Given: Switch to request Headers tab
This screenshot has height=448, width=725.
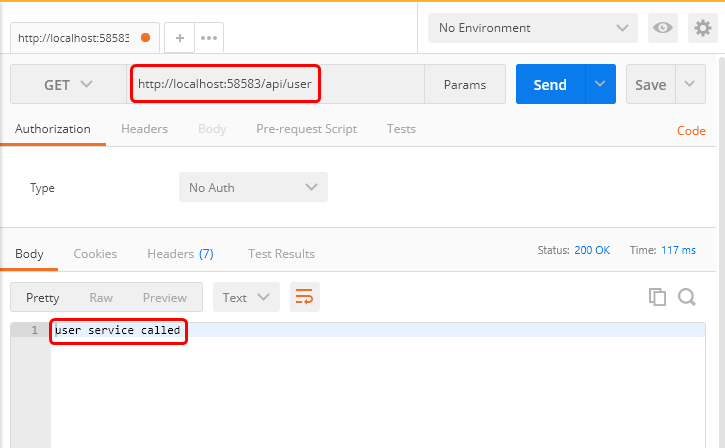Looking at the screenshot, I should pos(144,129).
